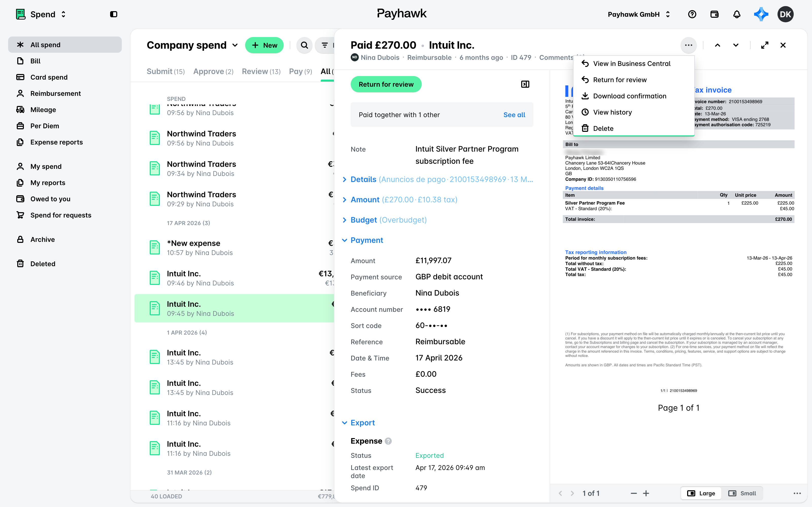Viewport: 812px width, 507px height.
Task: Click the green Return for review button
Action: pos(386,84)
